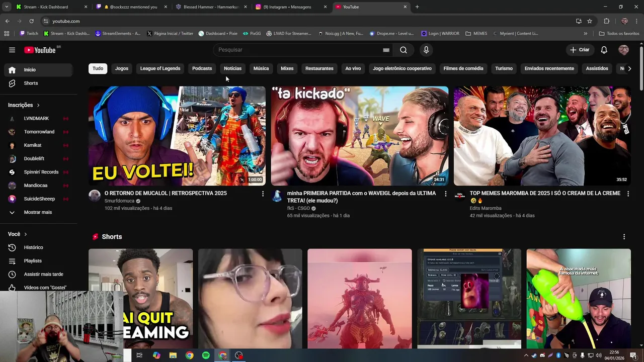This screenshot has width=644, height=362.
Task: Open Spotify from the taskbar
Action: 206,355
